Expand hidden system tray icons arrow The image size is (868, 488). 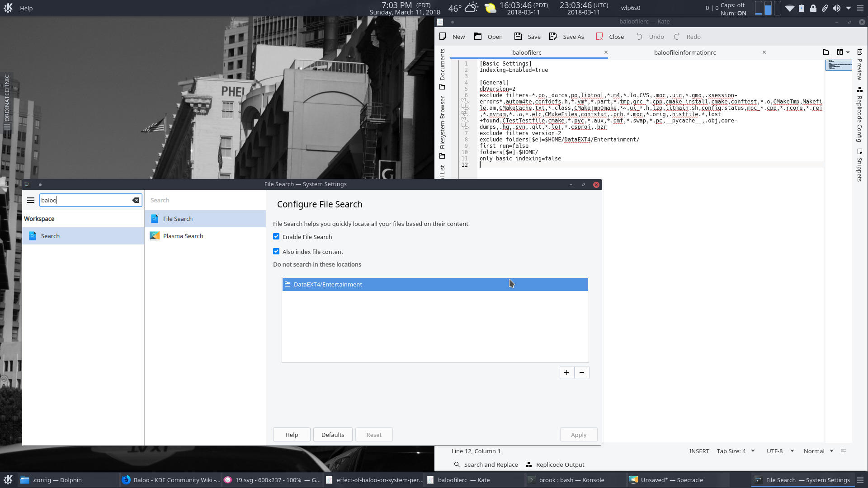[849, 8]
